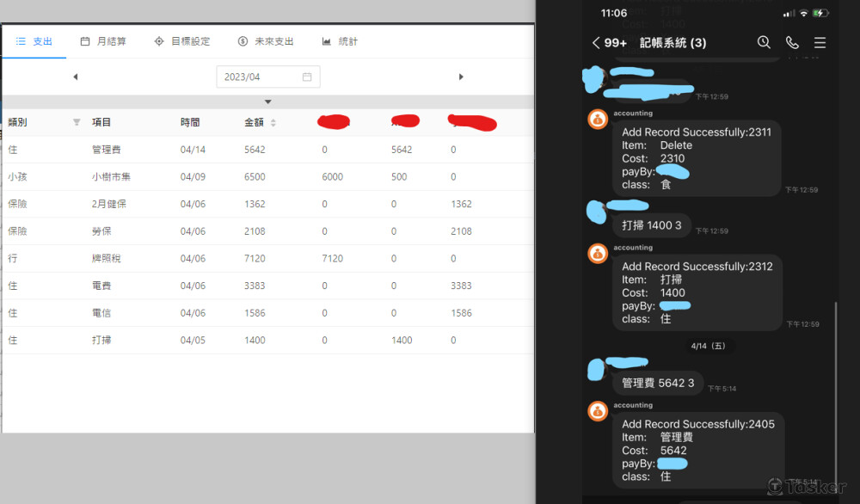Screen dimensions: 860x504
Task: Select the 2023/04 month input field
Action: click(268, 77)
